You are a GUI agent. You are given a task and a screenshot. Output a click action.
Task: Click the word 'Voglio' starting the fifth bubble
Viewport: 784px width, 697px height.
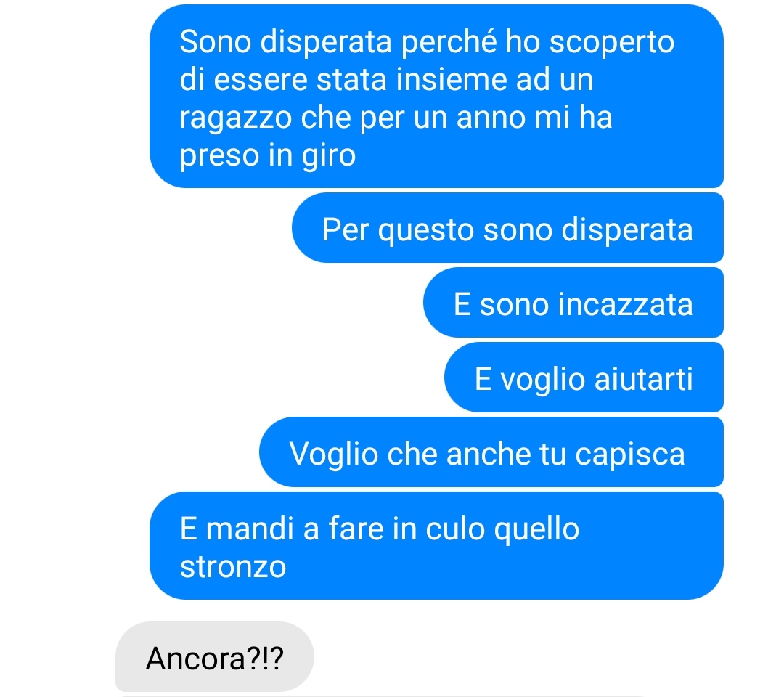click(333, 455)
